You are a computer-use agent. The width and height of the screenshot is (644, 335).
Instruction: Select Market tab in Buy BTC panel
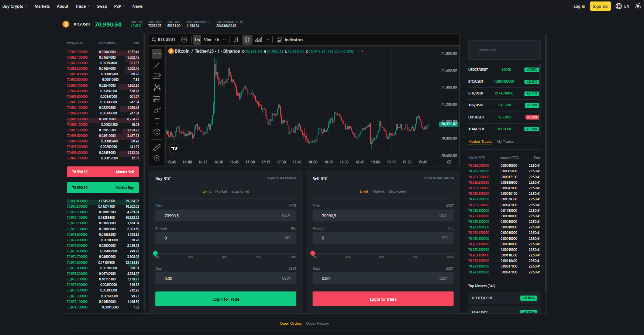pyautogui.click(x=221, y=191)
